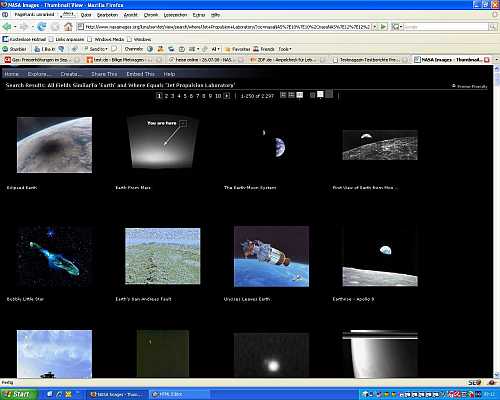Open the Home page house icon
This screenshot has height=400, width=500.
pyautogui.click(x=68, y=27)
